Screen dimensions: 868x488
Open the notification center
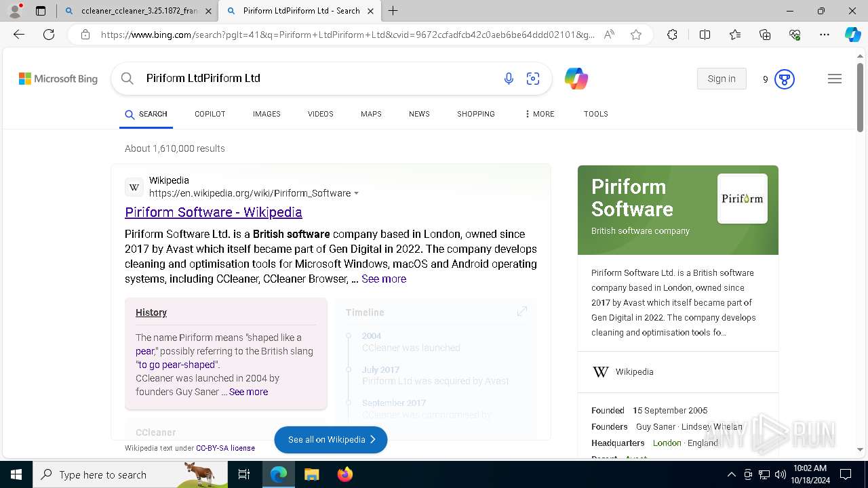click(846, 474)
